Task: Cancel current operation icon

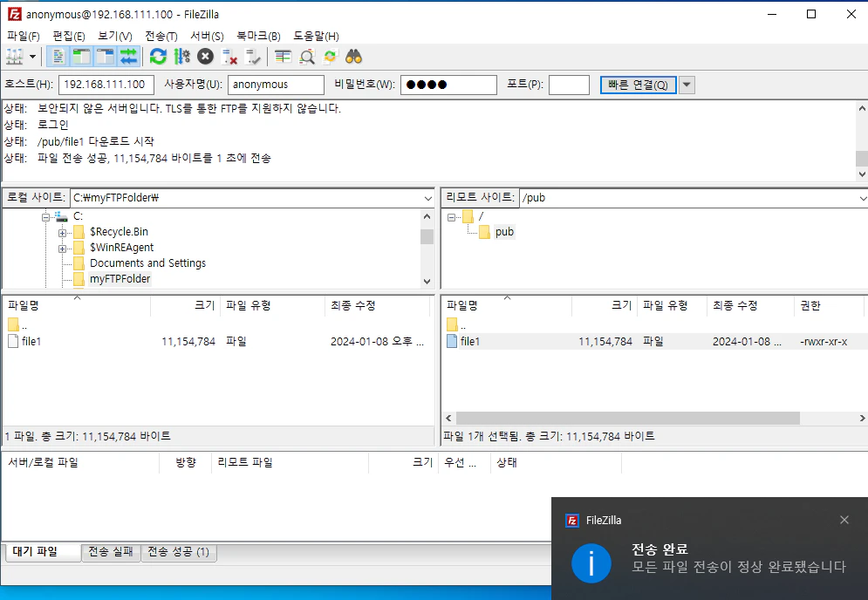Action: tap(205, 57)
